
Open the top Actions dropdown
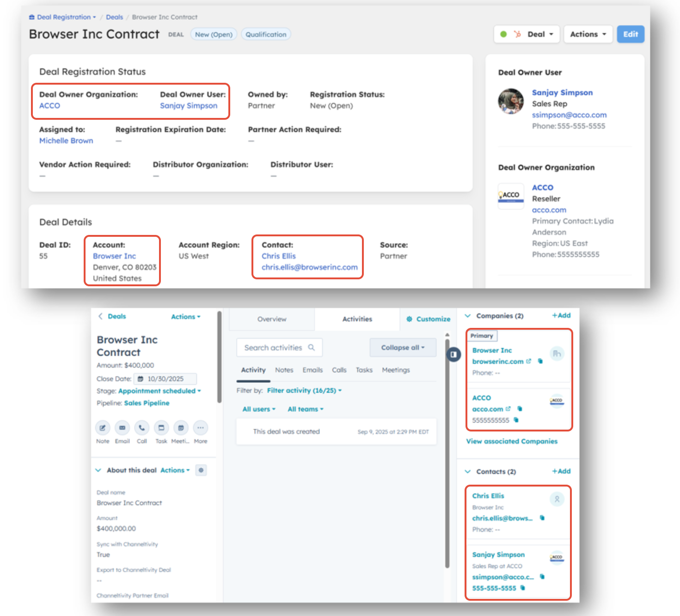point(588,34)
